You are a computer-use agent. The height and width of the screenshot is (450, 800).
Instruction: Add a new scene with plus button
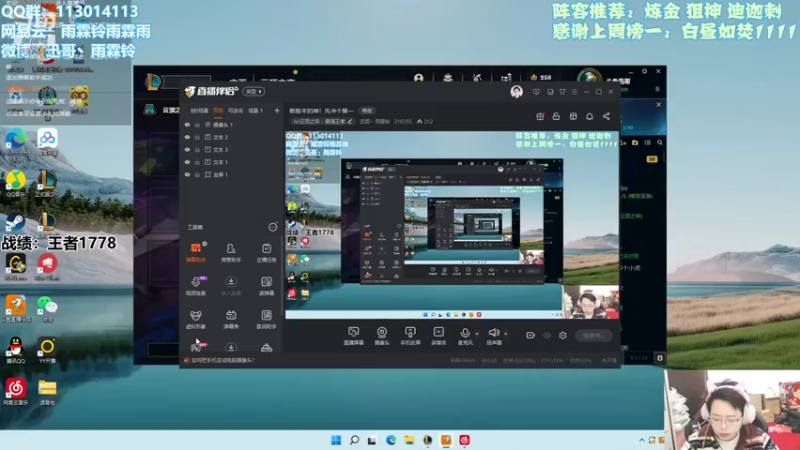coord(277,110)
